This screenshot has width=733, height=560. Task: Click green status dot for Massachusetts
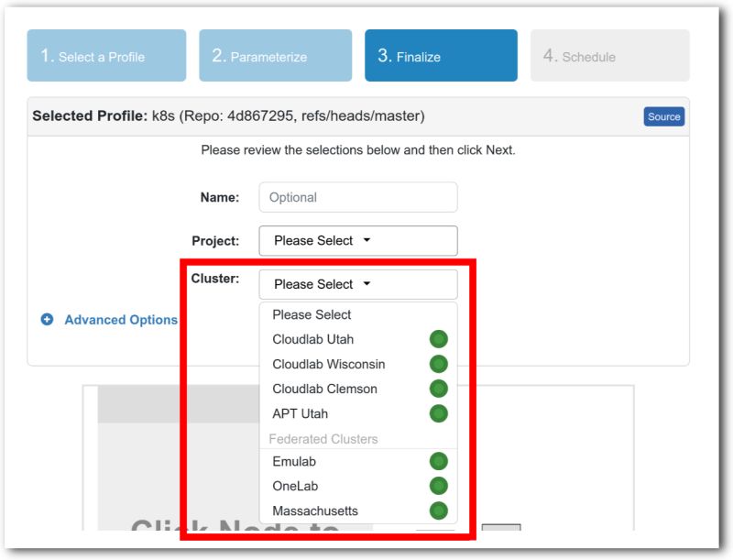coord(439,511)
